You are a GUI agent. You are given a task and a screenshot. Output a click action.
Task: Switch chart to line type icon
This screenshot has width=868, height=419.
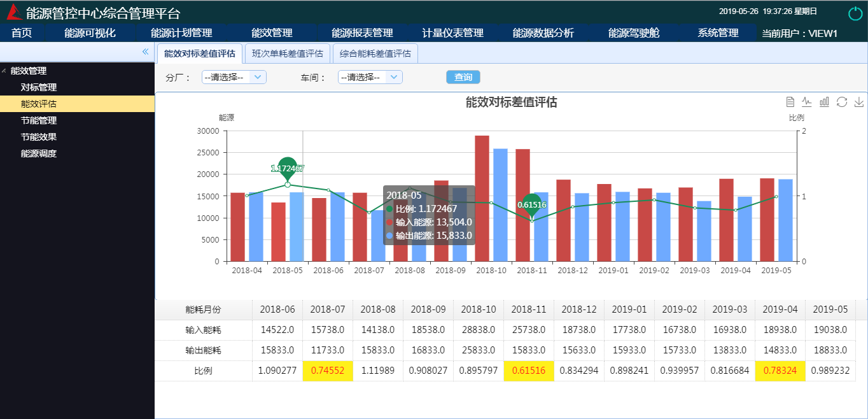[807, 102]
